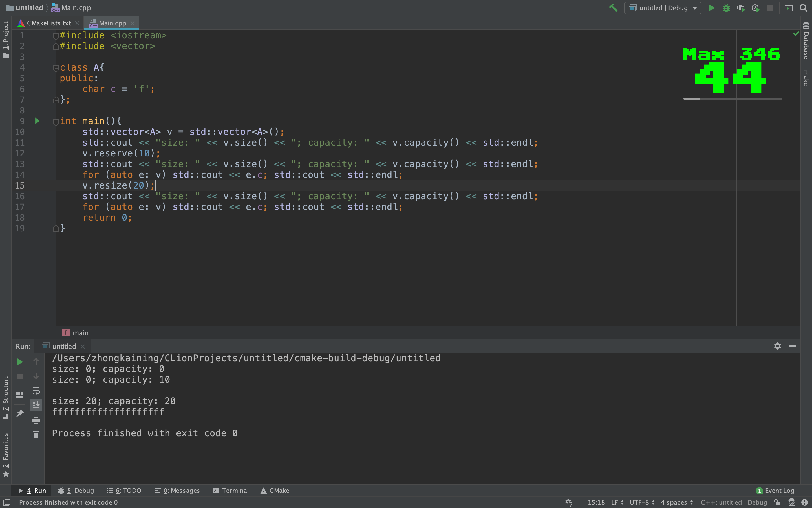Click Restore Layout icon in Run panel
Screen dimensions: 812x508
[x=20, y=395]
